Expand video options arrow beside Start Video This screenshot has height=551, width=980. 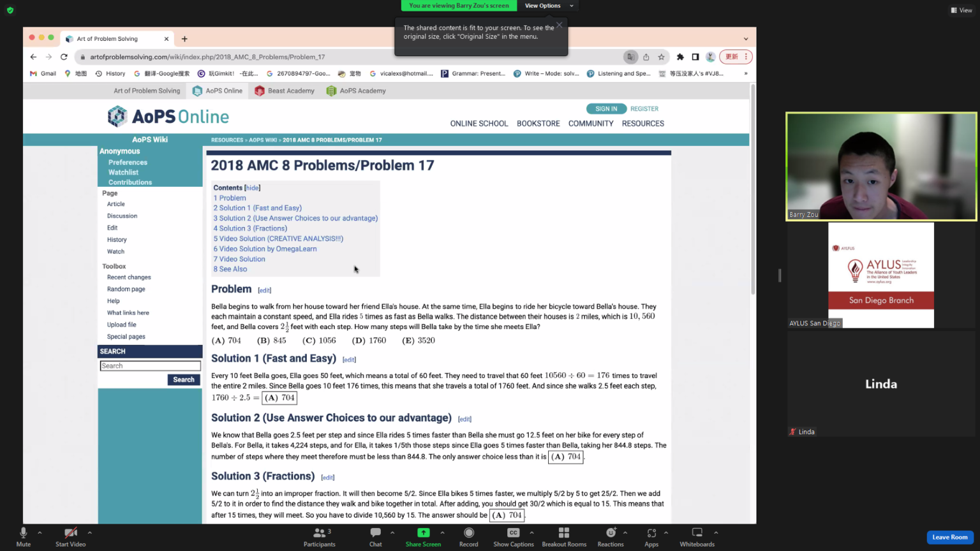coord(89,533)
